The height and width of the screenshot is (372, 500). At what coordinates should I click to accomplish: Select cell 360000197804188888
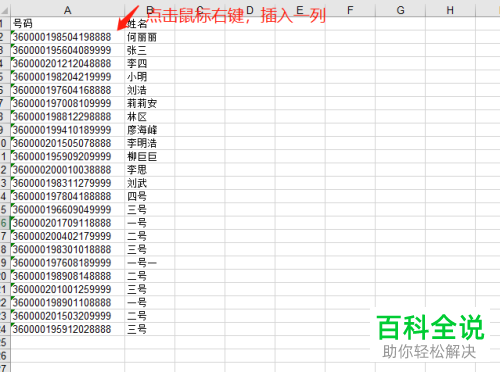67,196
